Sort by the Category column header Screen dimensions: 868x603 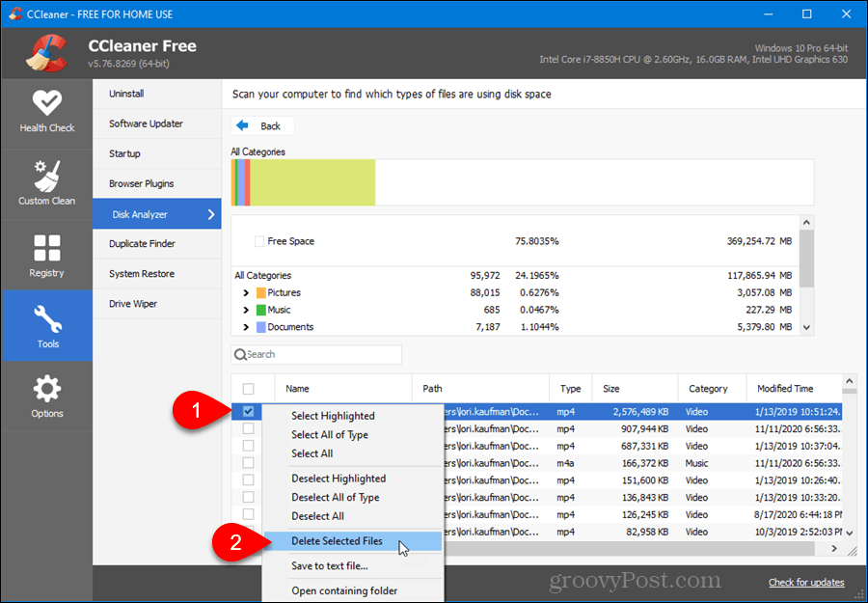[712, 389]
